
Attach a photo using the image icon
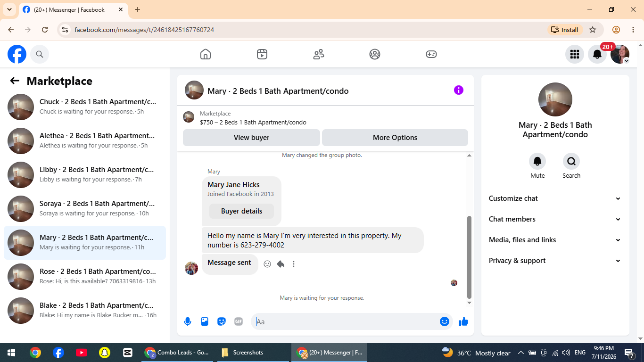pos(205,321)
